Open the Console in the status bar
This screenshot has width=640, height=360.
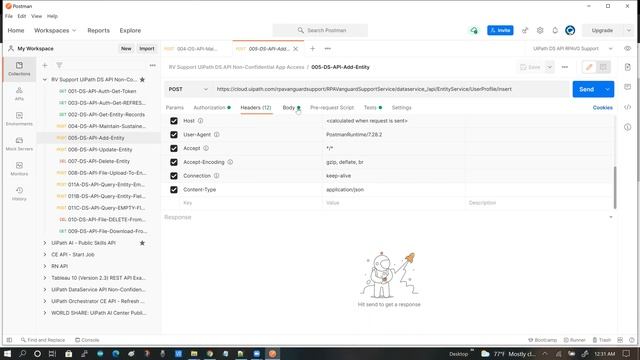(87, 340)
